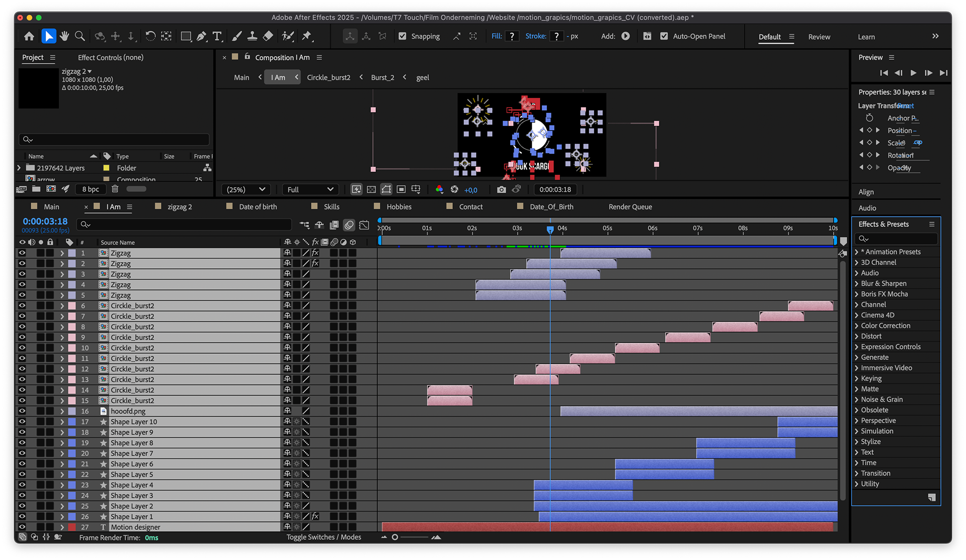Switch to the Skills timeline tab
The image size is (966, 560).
tap(331, 207)
